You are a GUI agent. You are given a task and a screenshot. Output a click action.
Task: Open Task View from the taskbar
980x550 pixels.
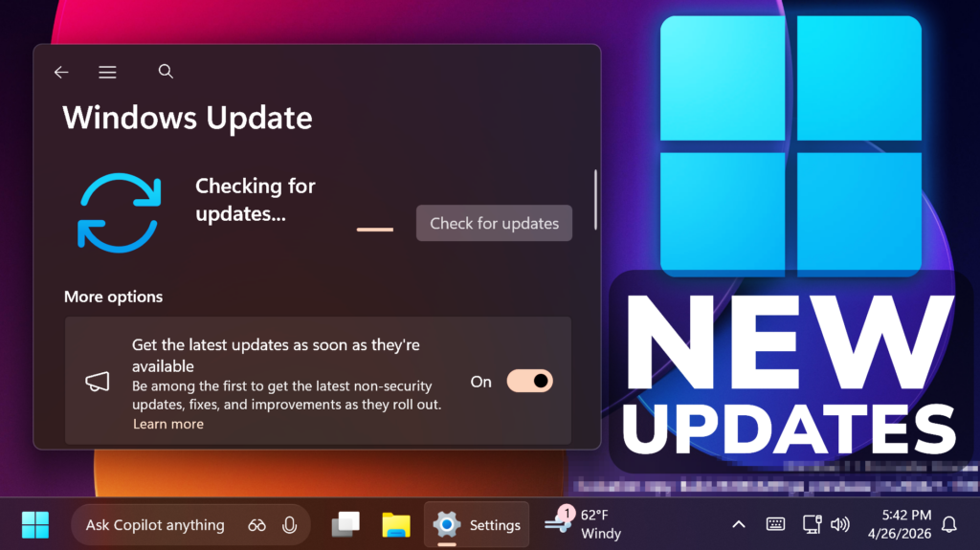(x=345, y=524)
